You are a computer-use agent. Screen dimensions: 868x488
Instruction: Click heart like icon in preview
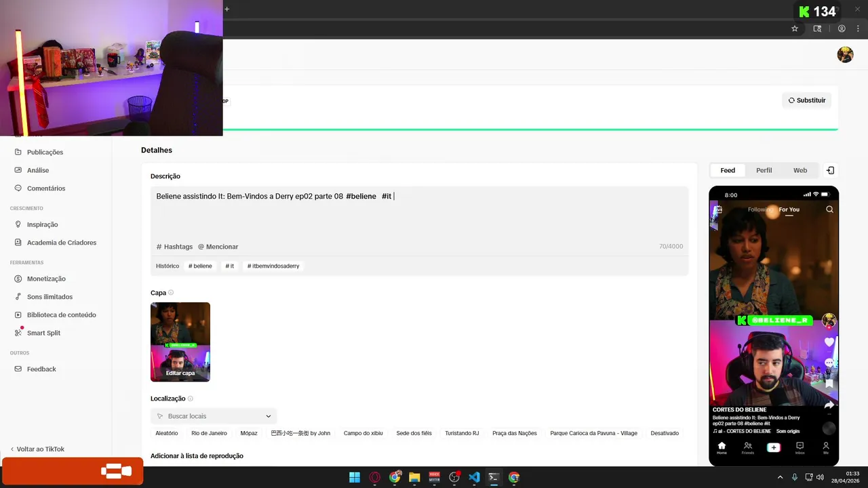[x=829, y=342]
